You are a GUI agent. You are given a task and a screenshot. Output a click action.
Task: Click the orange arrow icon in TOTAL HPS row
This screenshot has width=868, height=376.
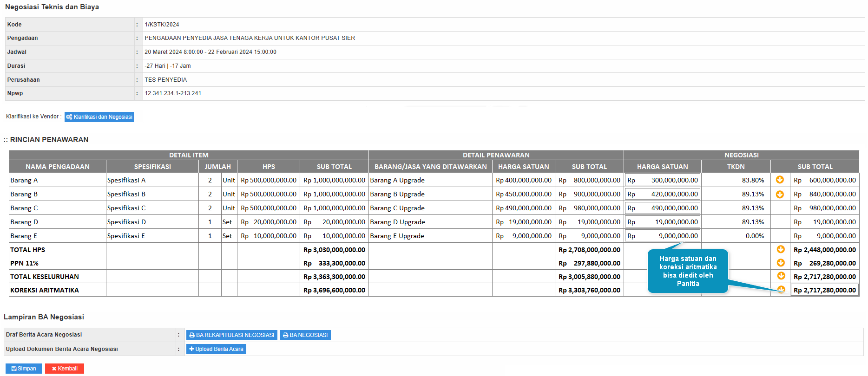click(x=781, y=249)
